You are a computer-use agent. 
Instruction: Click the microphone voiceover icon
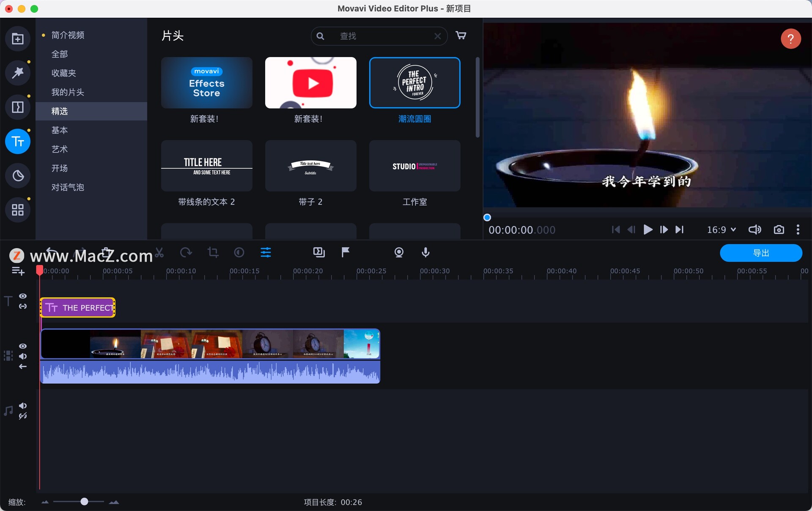425,253
